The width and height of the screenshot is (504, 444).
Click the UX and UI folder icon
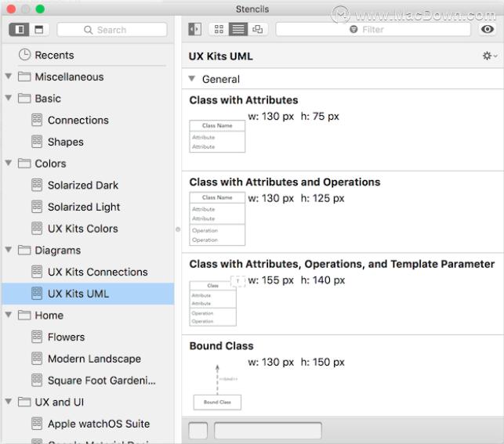[x=24, y=402]
